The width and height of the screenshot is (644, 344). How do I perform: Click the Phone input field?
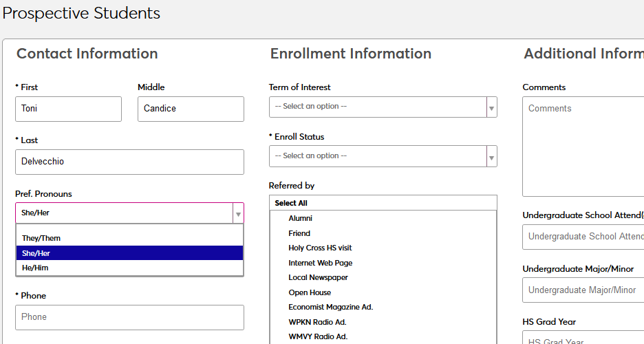[x=129, y=317]
